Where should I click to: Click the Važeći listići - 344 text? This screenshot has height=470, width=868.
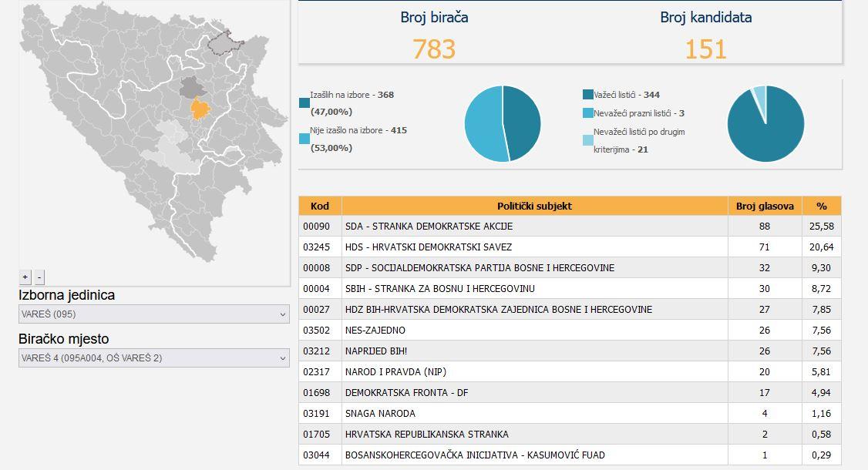(x=627, y=95)
